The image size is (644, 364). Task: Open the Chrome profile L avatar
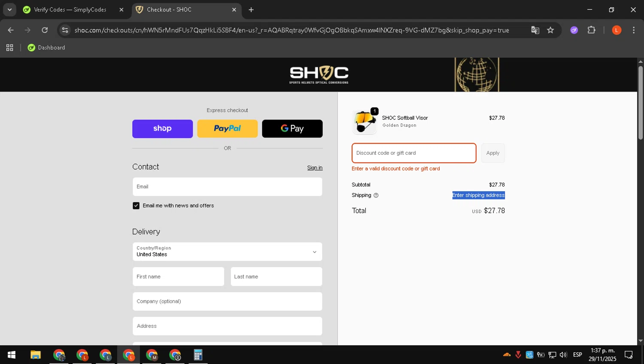(617, 30)
